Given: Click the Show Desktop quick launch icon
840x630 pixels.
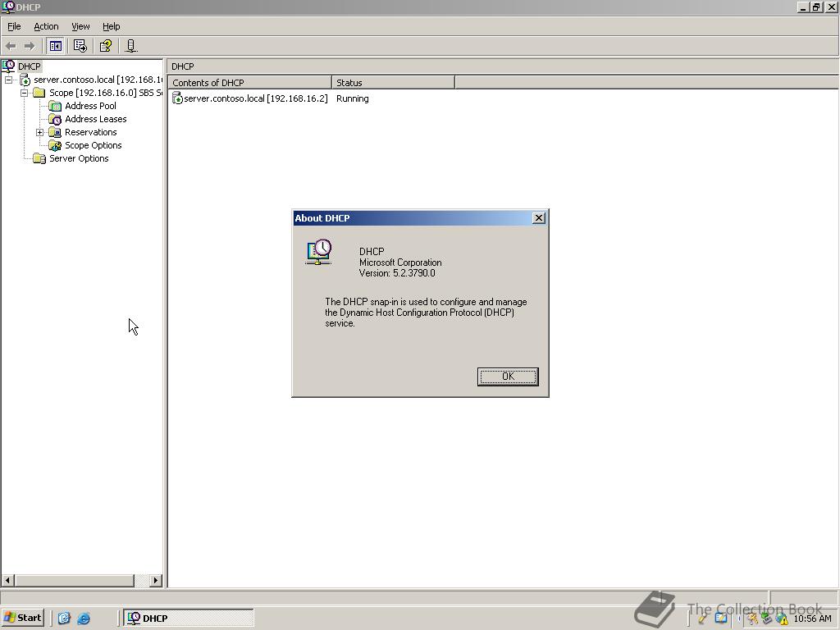Looking at the screenshot, I should click(x=64, y=619).
